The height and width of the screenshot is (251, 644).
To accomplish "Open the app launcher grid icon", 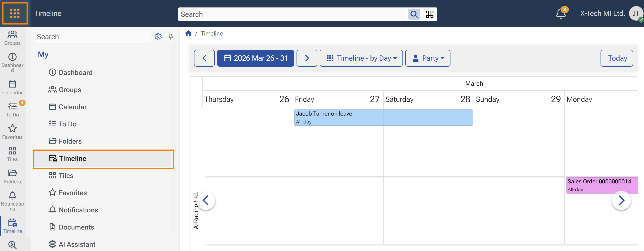I will 15,14.
